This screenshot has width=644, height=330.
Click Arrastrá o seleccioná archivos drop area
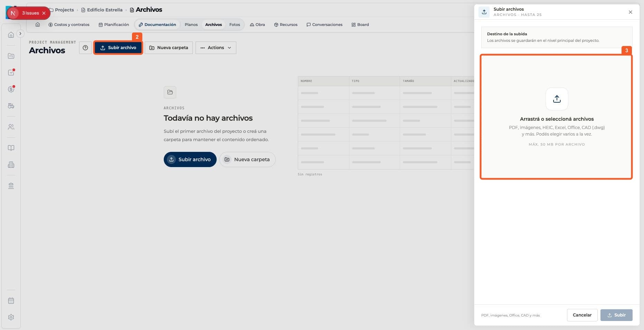click(x=556, y=117)
